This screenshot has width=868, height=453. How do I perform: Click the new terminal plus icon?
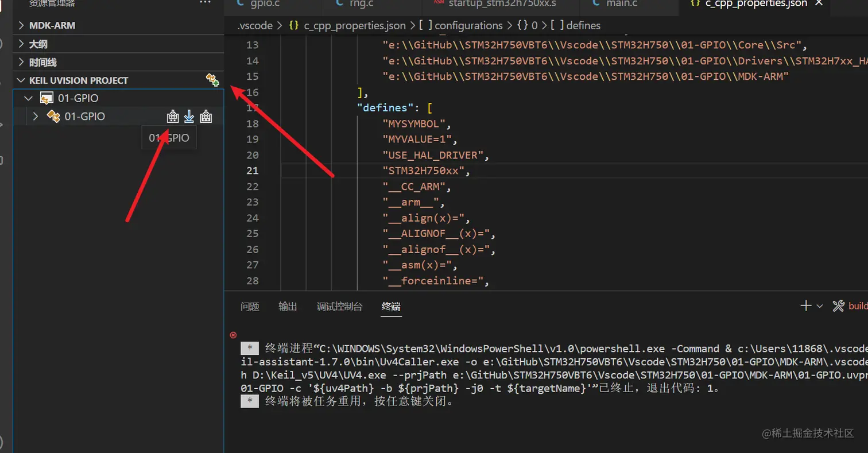(x=805, y=306)
